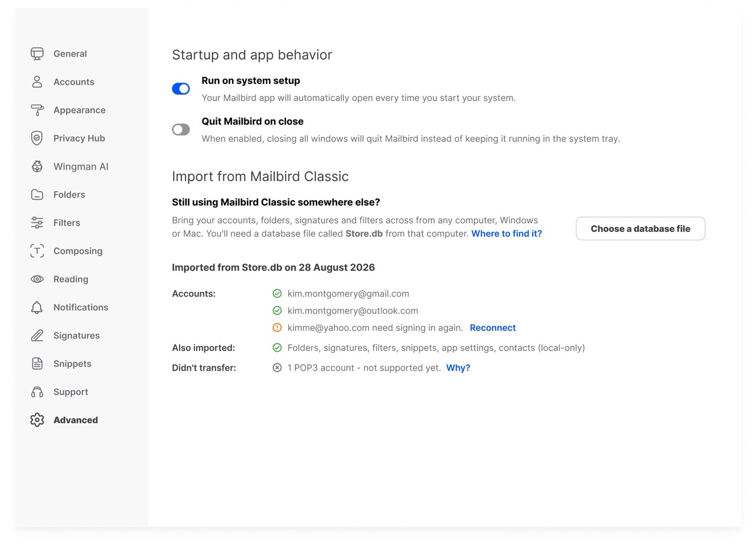Open Signatures settings
The width and height of the screenshot is (756, 549).
click(x=77, y=336)
